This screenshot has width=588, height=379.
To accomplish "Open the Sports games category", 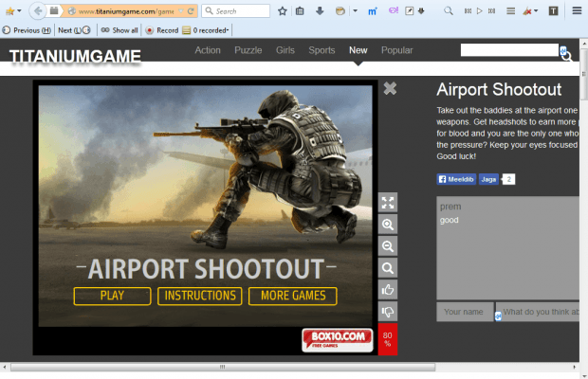I will click(x=322, y=50).
